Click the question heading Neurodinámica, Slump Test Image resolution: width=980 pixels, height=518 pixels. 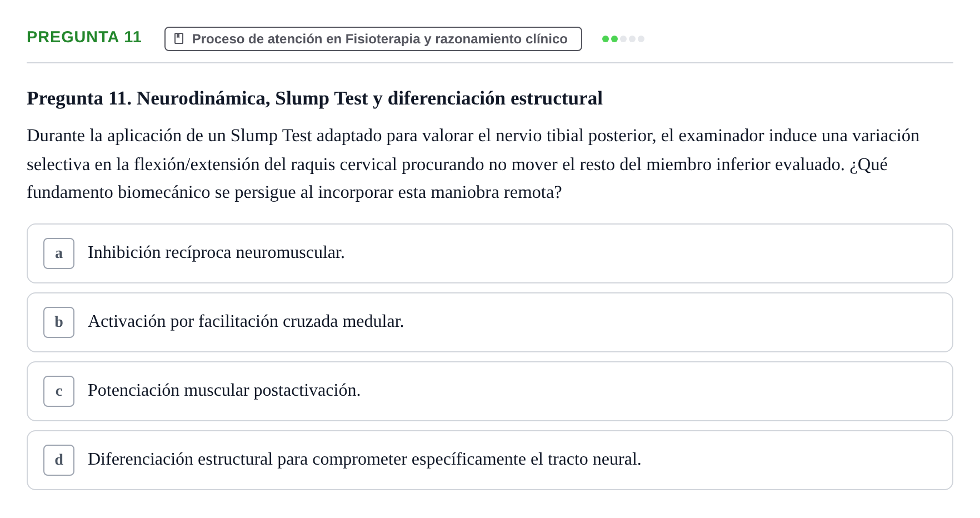(x=314, y=98)
